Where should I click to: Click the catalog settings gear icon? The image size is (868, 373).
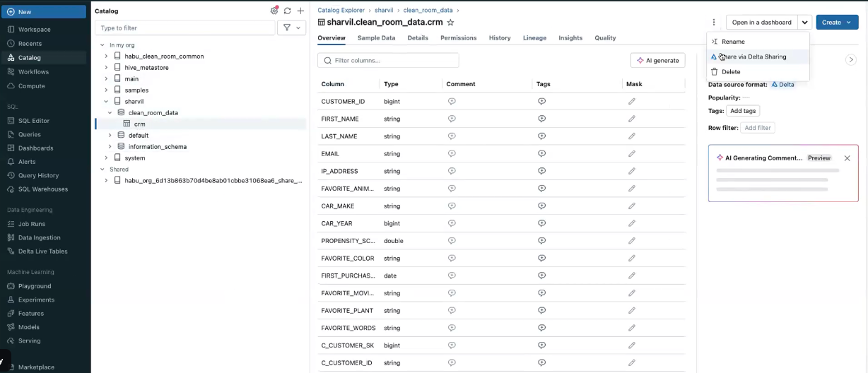coord(274,11)
